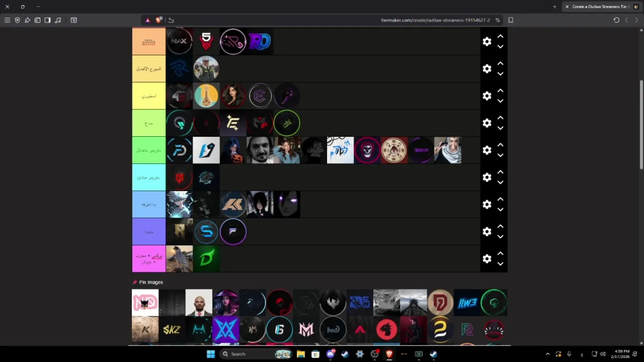The image size is (644, 362).
Task: Move the cyan tier row down
Action: click(500, 183)
